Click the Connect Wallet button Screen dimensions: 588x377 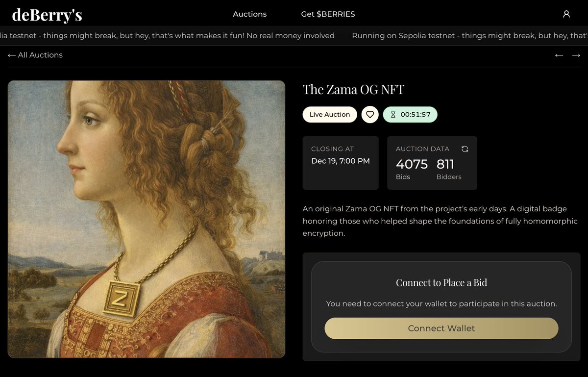[441, 328]
